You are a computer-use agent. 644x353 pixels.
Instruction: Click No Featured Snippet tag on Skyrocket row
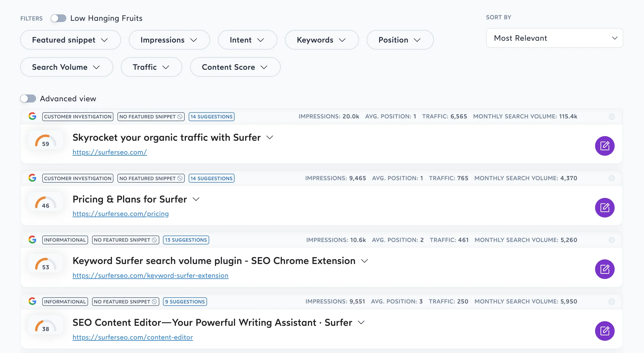point(151,117)
